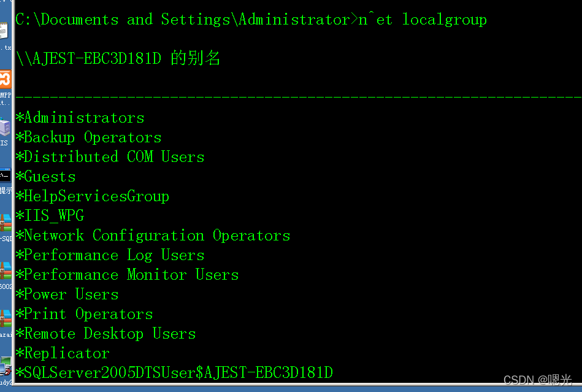Click the *Distributed COM Users line

pyautogui.click(x=110, y=156)
